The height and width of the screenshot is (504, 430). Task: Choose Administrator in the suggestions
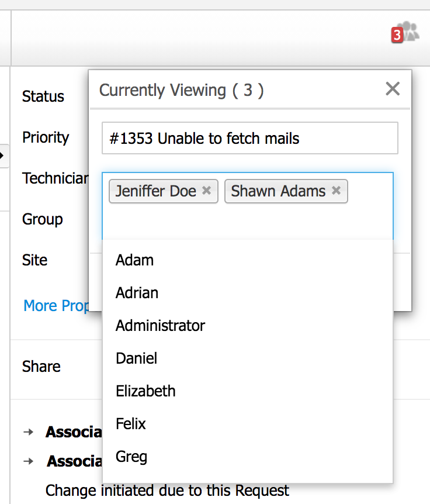[161, 326]
